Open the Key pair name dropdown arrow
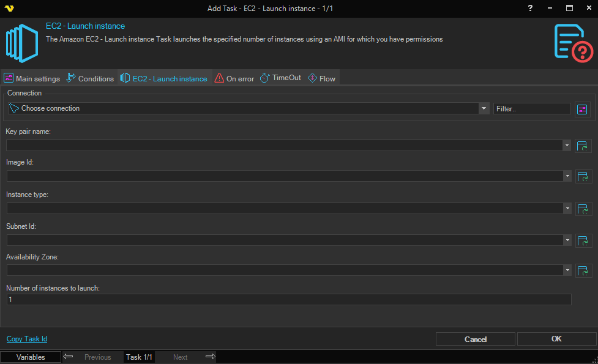The width and height of the screenshot is (598, 364). coord(567,146)
